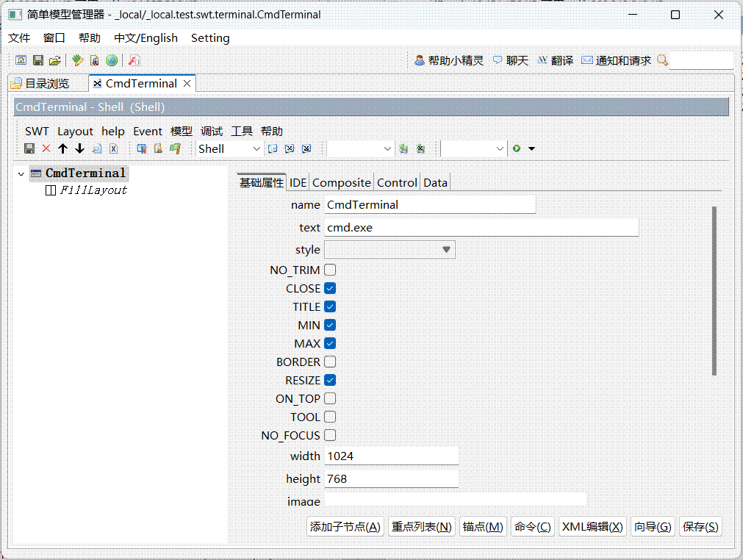Viewport: 743px width, 560px height.
Task: Collapse the CmdTerminal tree node
Action: pyautogui.click(x=21, y=174)
